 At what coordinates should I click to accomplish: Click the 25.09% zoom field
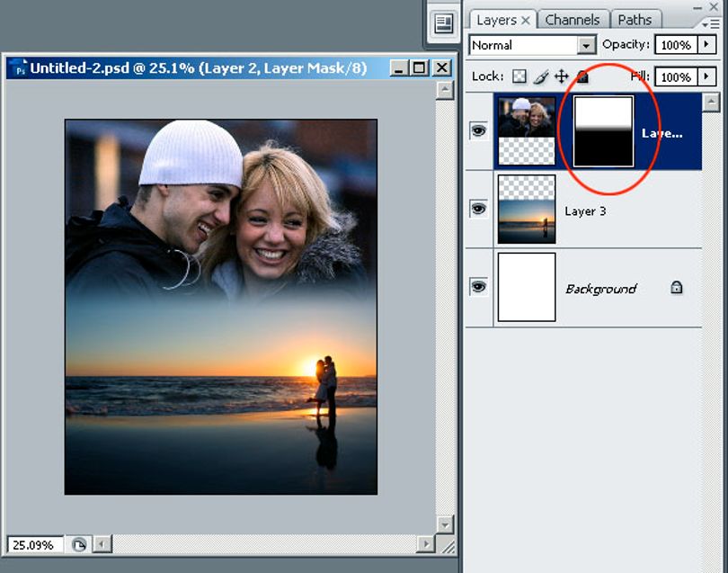[x=35, y=544]
